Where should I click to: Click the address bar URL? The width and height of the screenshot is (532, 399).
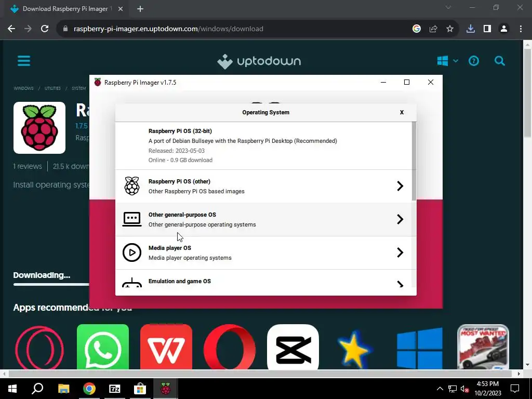point(168,29)
